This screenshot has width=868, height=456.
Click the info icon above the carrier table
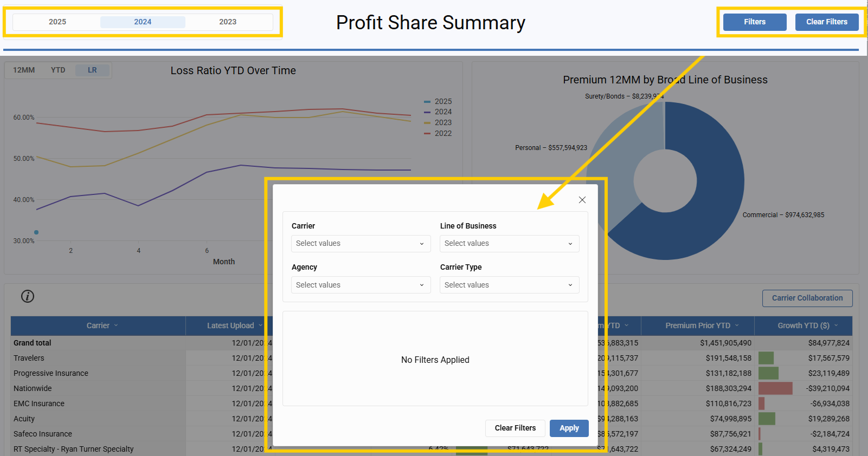pyautogui.click(x=28, y=296)
